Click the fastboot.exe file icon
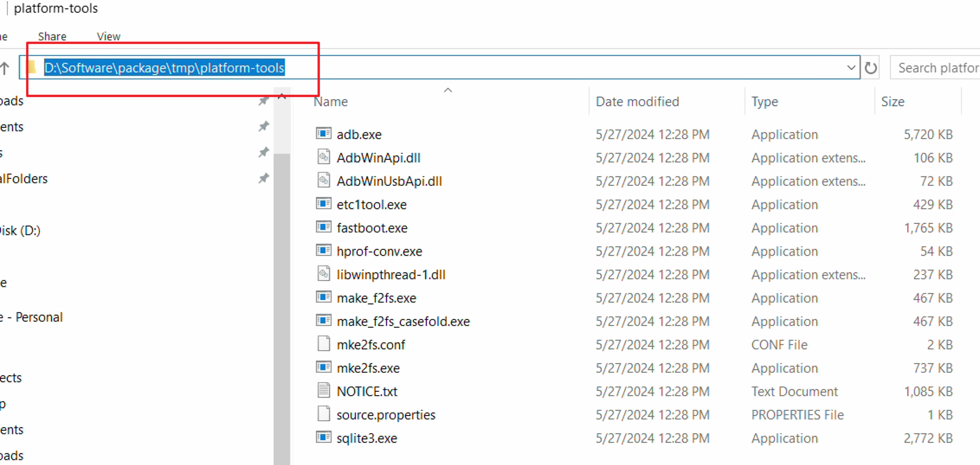The image size is (980, 465). pyautogui.click(x=323, y=227)
